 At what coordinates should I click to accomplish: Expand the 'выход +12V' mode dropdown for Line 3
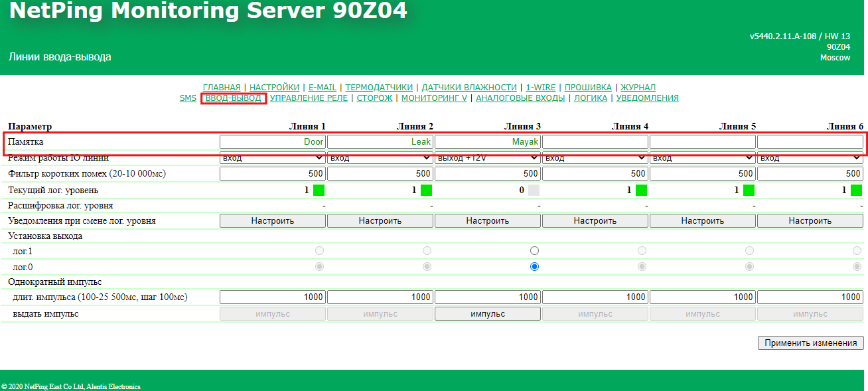487,158
